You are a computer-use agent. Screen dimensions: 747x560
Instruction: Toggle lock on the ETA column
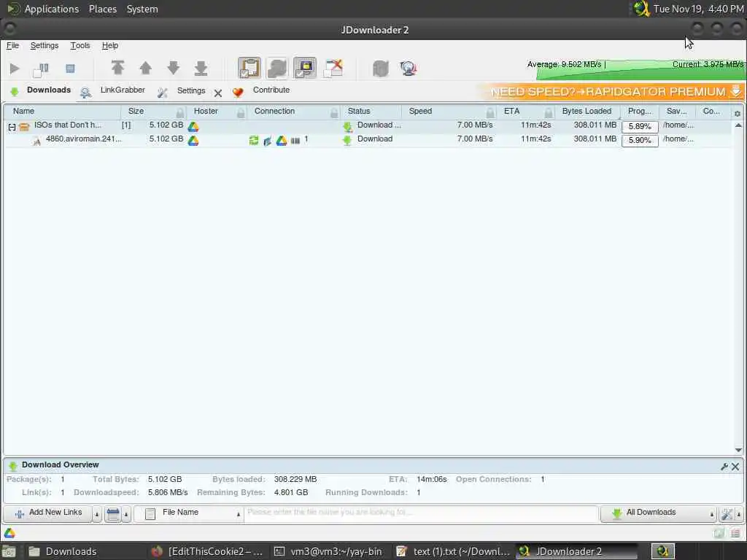click(x=549, y=112)
